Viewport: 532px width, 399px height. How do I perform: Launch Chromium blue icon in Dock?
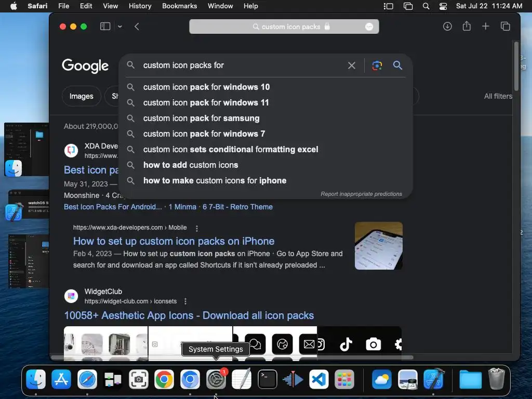pyautogui.click(x=190, y=379)
